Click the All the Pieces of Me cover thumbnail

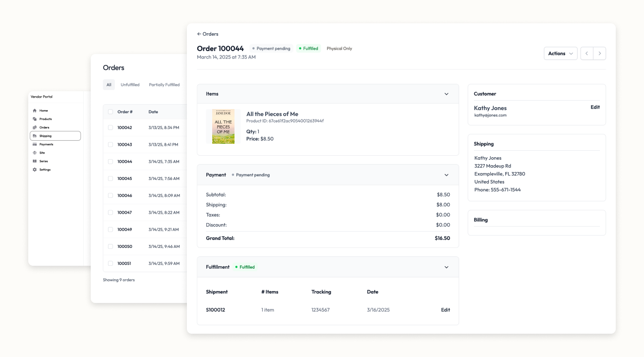(224, 126)
